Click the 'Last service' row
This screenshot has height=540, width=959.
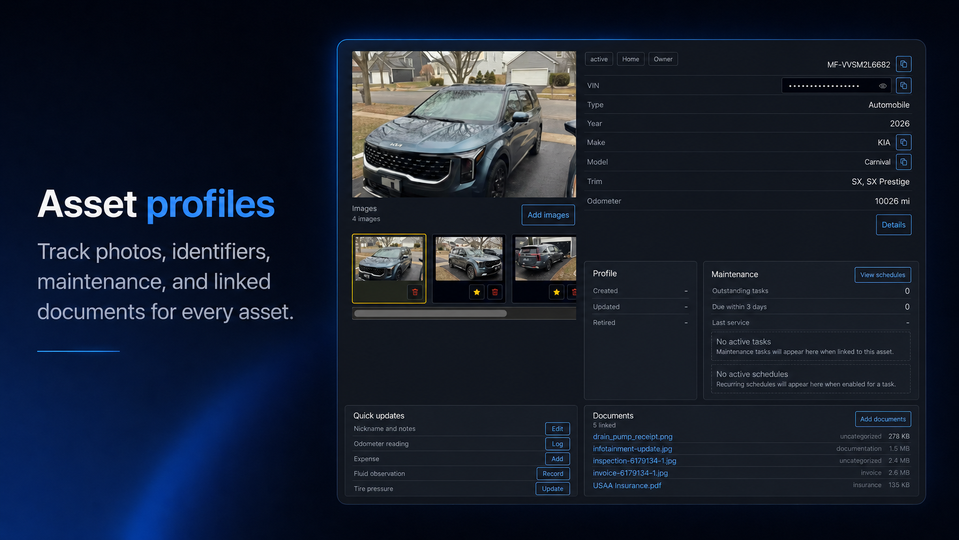tap(810, 323)
